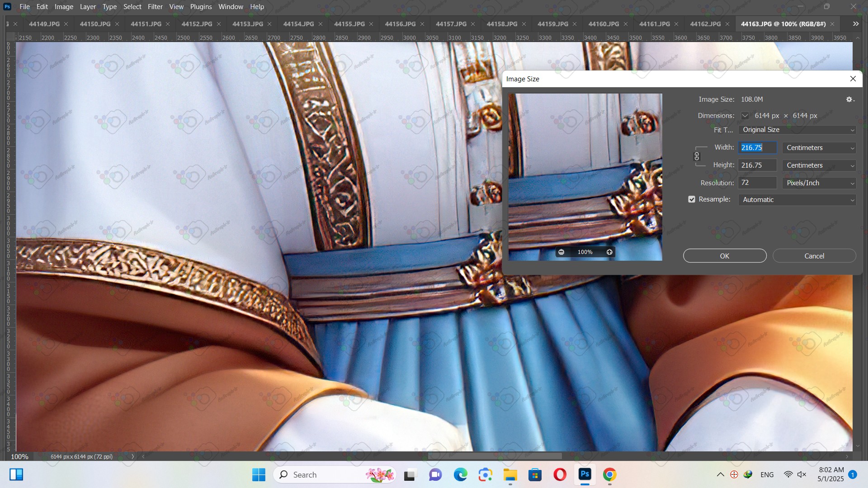868x488 pixels.
Task: Zoom in the Image Size preview
Action: (609, 252)
